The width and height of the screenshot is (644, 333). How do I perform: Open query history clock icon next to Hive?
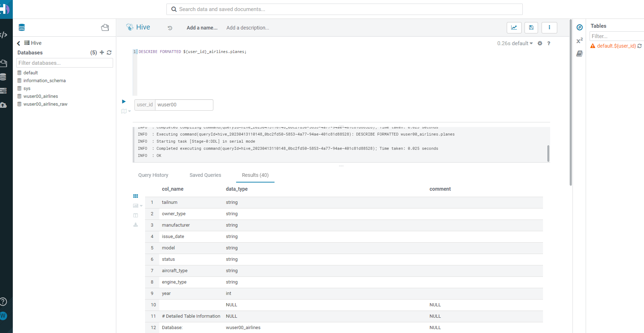pyautogui.click(x=170, y=28)
